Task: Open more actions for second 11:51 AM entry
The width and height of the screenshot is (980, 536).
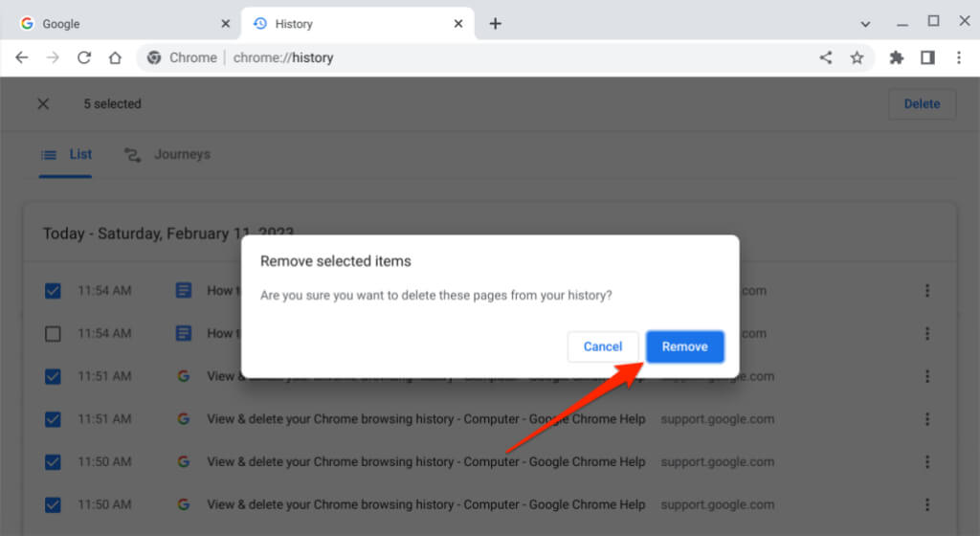Action: [926, 419]
